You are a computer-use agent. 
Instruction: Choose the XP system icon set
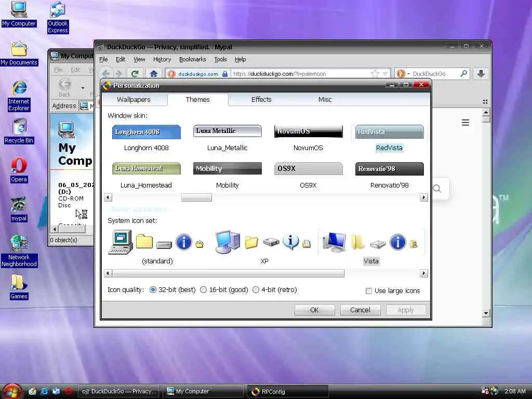point(264,247)
